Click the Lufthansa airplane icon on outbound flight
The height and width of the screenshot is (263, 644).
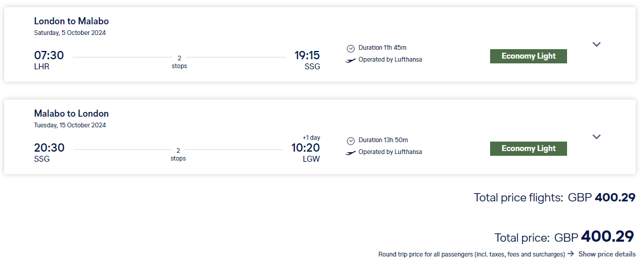click(351, 60)
